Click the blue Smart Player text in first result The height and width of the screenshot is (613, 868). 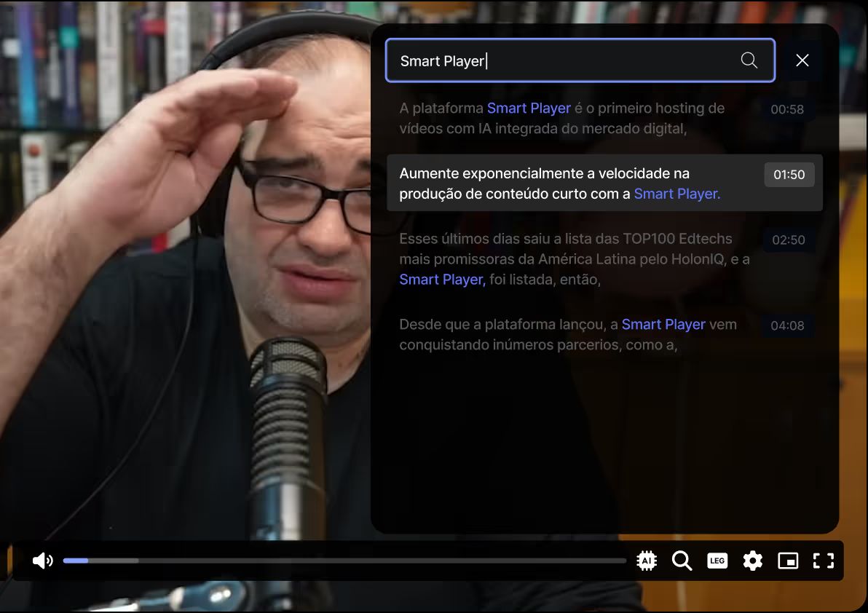[x=529, y=108]
